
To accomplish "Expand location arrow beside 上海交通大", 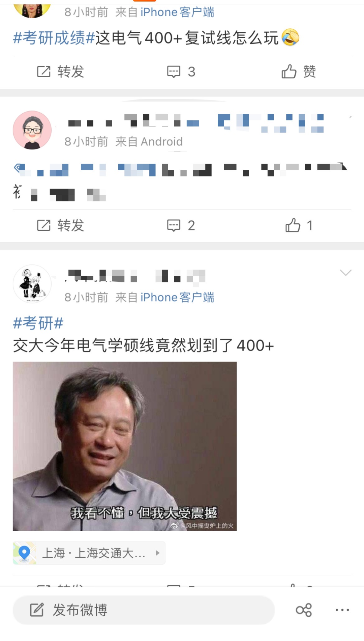I will click(x=157, y=553).
